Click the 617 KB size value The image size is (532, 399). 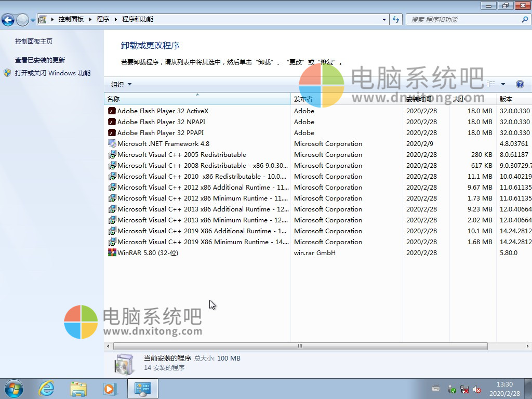coord(482,166)
